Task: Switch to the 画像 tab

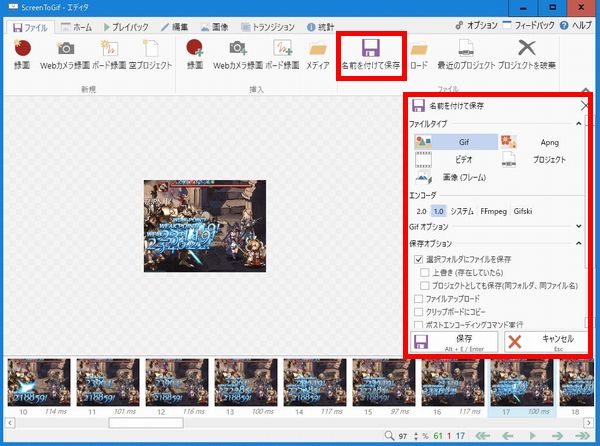Action: click(x=214, y=27)
